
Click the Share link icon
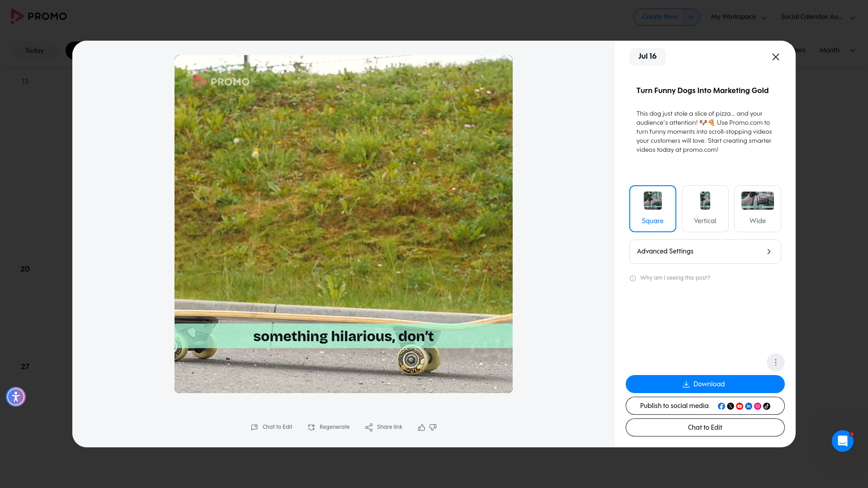click(x=369, y=427)
